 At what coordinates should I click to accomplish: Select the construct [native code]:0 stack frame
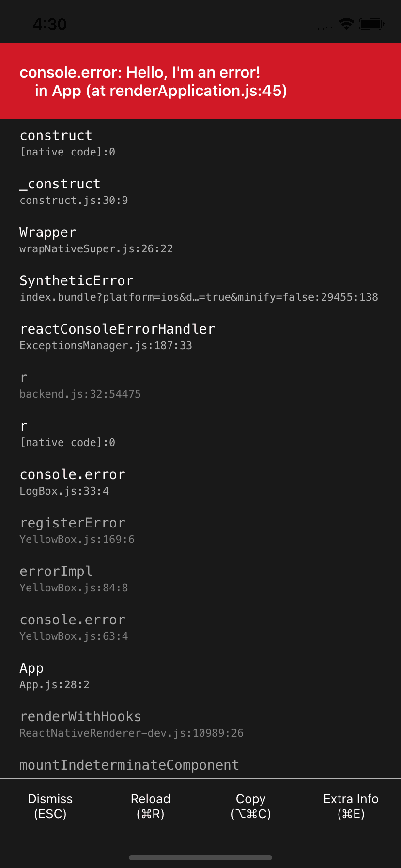(x=200, y=143)
